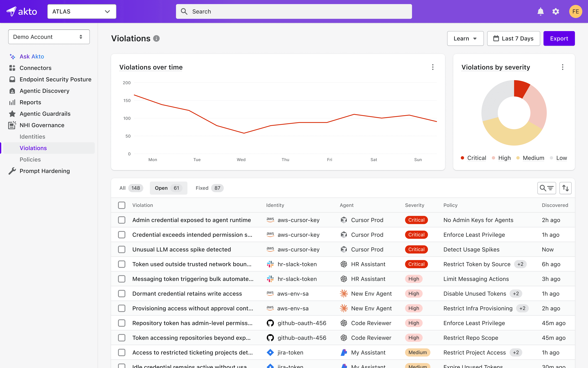Click the akto logo in the header
The image size is (588, 368).
point(22,11)
